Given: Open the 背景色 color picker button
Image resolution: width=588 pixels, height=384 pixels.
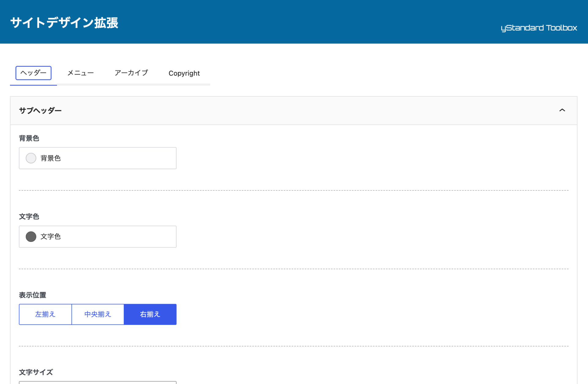Looking at the screenshot, I should click(x=98, y=158).
